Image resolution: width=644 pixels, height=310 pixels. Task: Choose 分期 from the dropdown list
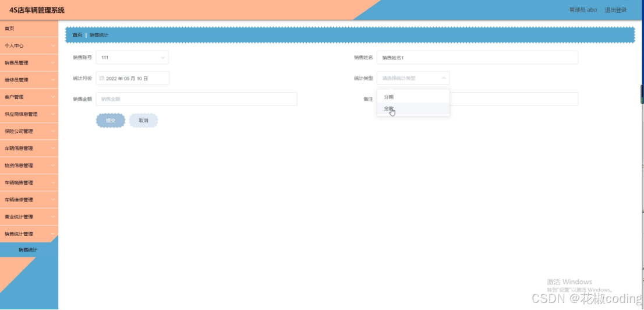click(413, 97)
